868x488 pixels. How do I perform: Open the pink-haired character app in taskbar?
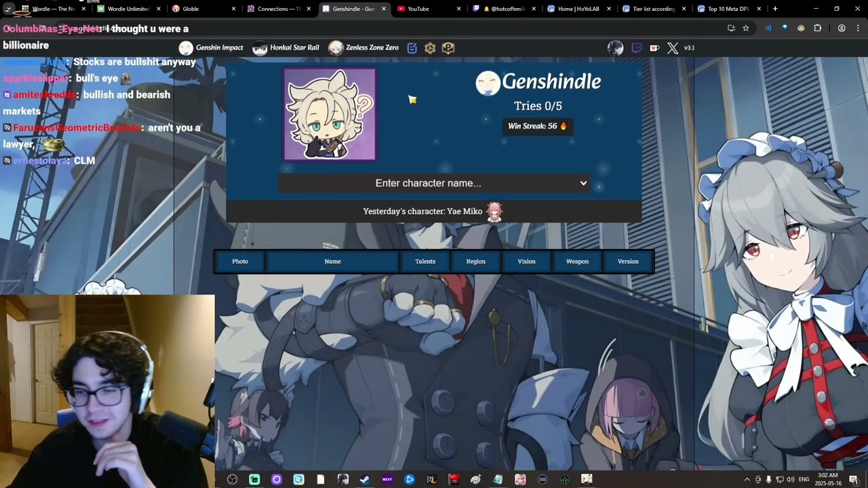point(520,479)
